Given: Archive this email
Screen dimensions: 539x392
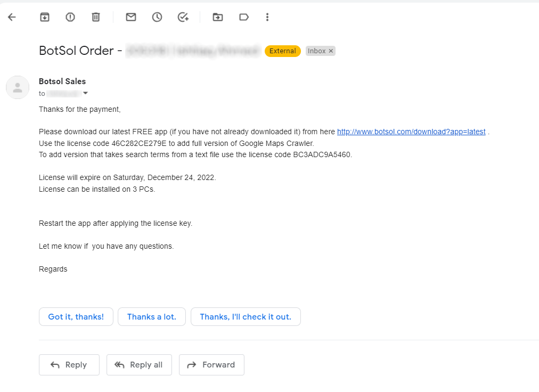Looking at the screenshot, I should click(x=45, y=17).
